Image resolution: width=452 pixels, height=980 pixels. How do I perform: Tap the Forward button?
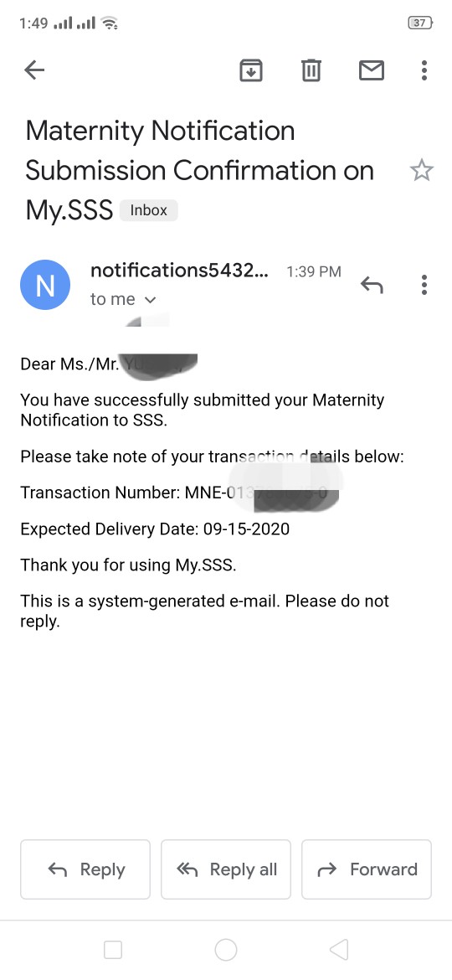(x=367, y=869)
